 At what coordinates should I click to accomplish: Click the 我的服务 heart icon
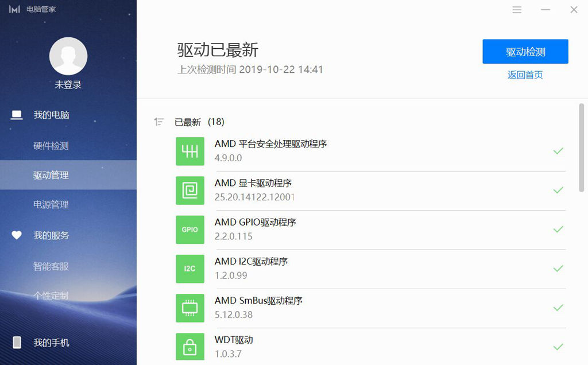pyautogui.click(x=17, y=235)
